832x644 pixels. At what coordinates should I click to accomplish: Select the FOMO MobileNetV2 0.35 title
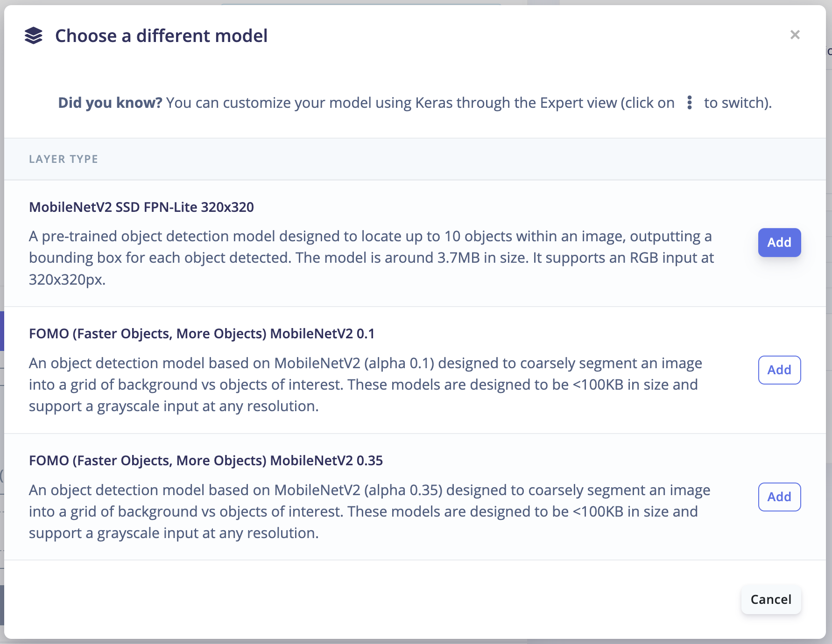pyautogui.click(x=206, y=461)
